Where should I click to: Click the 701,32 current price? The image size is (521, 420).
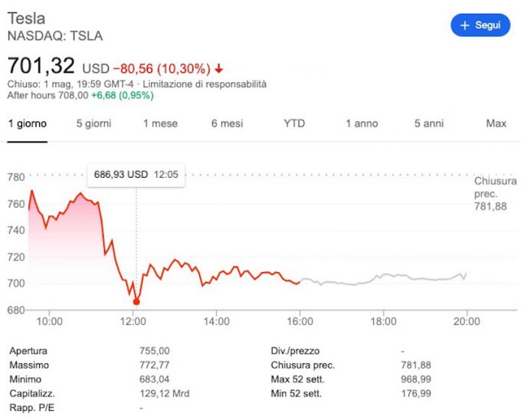coord(41,65)
